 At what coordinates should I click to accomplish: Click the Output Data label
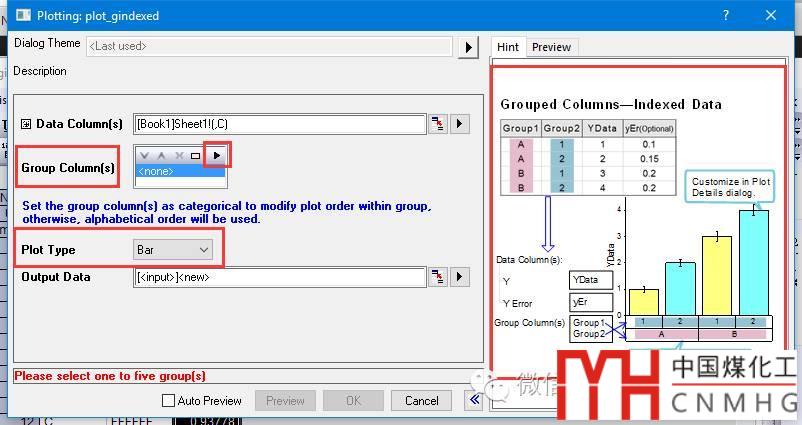tap(56, 277)
